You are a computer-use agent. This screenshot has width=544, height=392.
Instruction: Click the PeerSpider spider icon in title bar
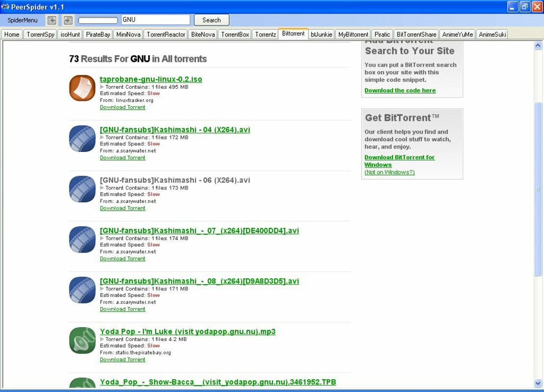pos(5,6)
